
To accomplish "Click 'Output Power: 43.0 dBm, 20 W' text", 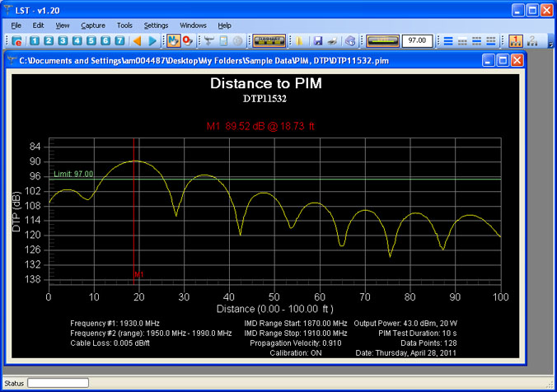I will click(x=405, y=324).
